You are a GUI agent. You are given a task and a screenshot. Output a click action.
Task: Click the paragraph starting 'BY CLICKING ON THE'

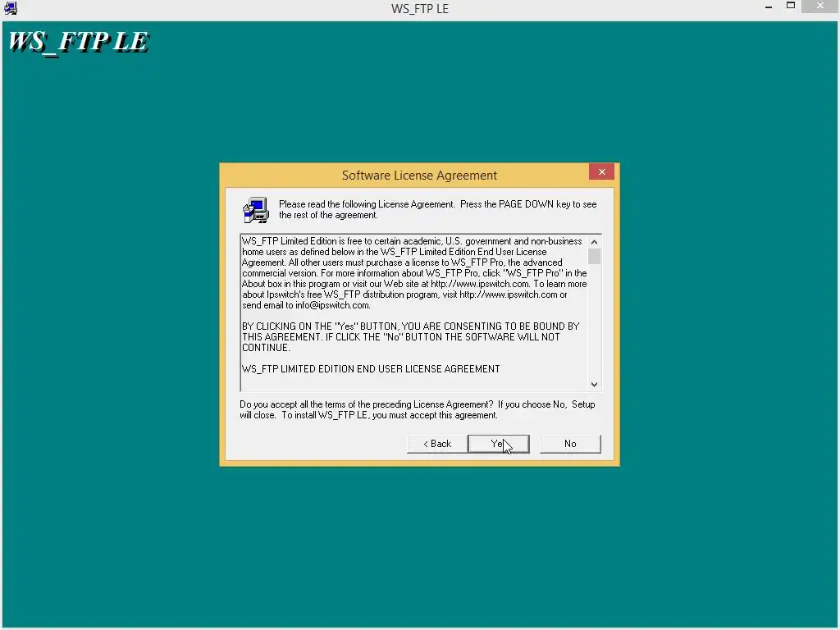point(410,337)
